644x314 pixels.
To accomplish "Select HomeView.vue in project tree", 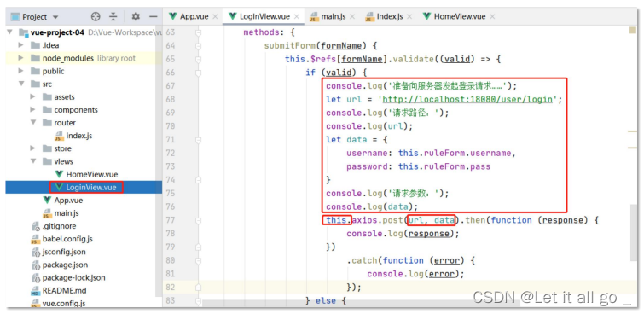I will pyautogui.click(x=91, y=174).
